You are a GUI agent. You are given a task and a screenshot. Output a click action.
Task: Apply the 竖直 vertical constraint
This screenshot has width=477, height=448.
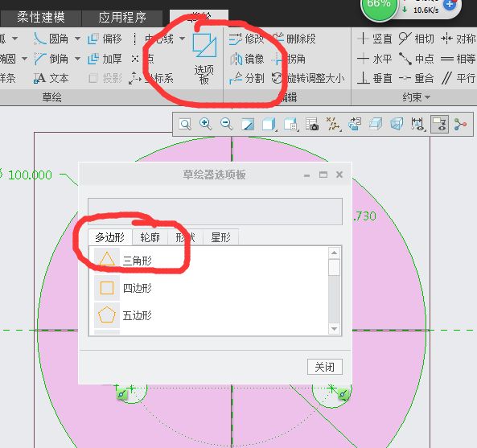click(x=375, y=39)
